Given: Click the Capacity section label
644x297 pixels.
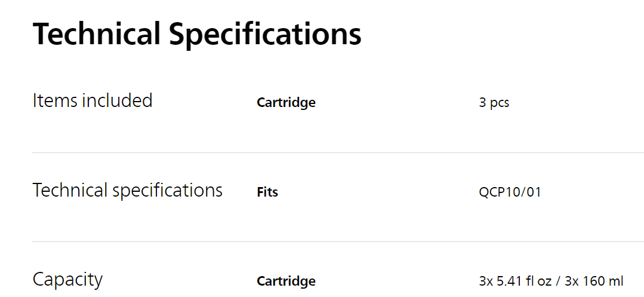Looking at the screenshot, I should [x=67, y=279].
